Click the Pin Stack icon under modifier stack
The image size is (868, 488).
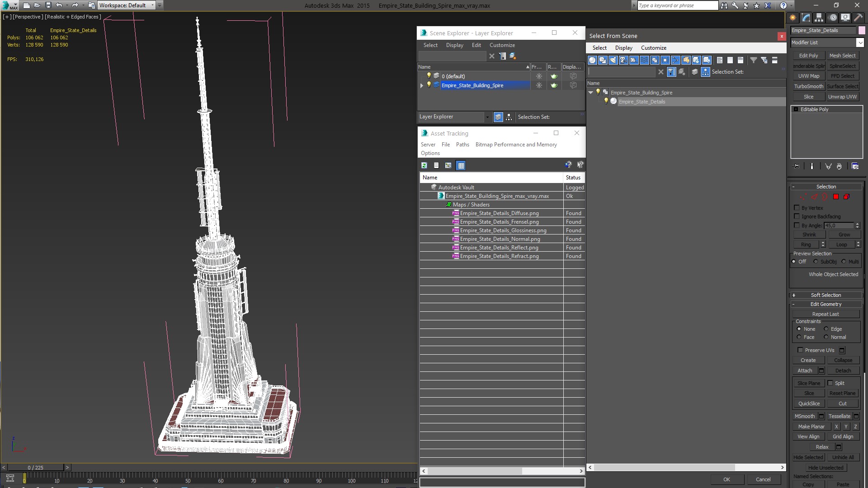pos(797,166)
